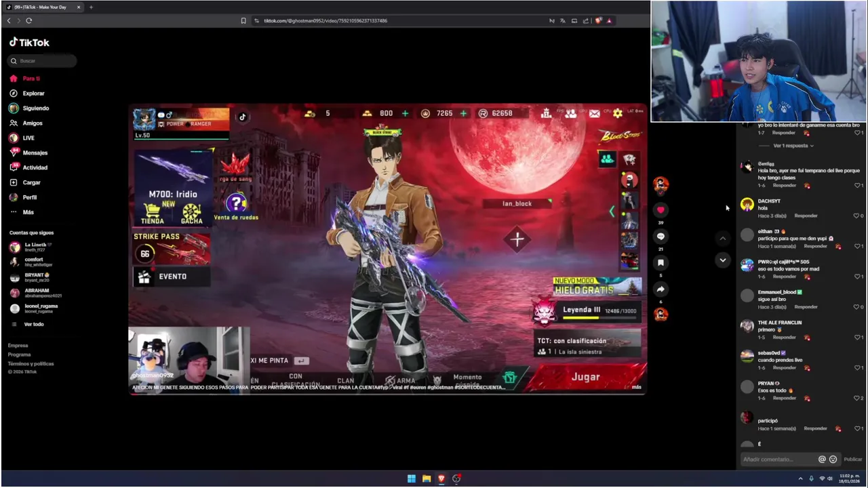Screen dimensions: 868x488
Task: Save video with bookmark icon
Action: (660, 263)
